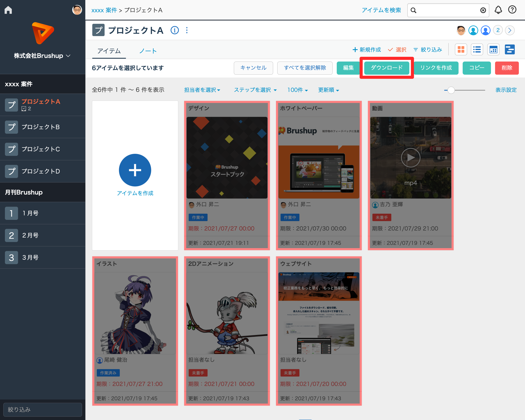Click the sidebar 絞り込み filter field

[43, 410]
